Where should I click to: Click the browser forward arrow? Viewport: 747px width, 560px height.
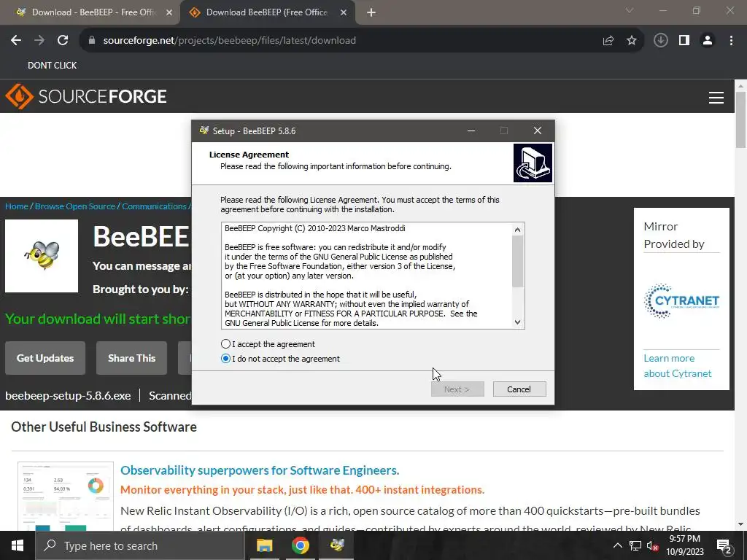[39, 41]
